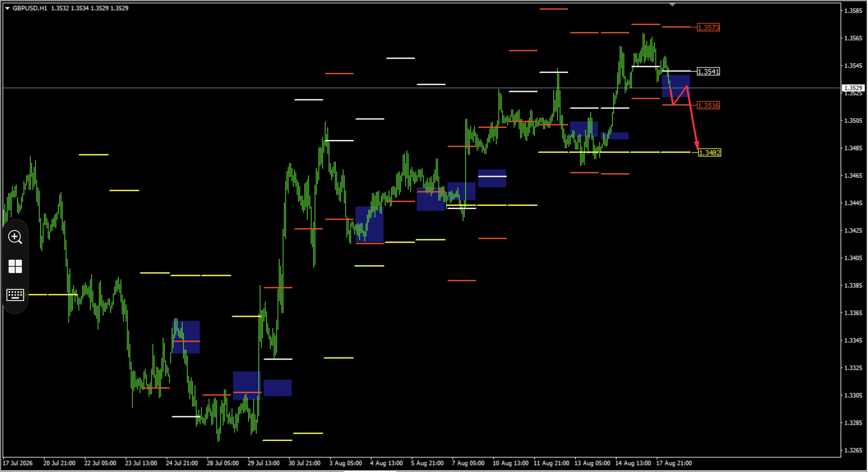The width and height of the screenshot is (868, 472).
Task: Click the chart shift triangle marker at top
Action: [673, 5]
